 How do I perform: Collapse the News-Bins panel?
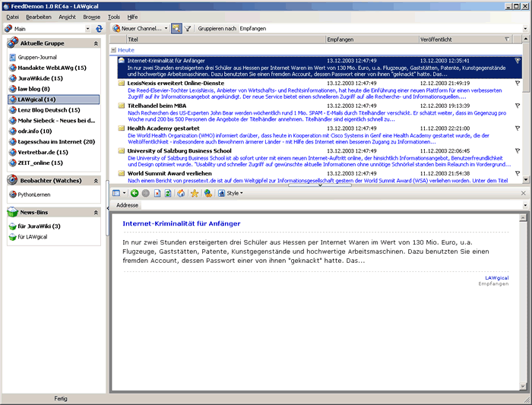[96, 212]
